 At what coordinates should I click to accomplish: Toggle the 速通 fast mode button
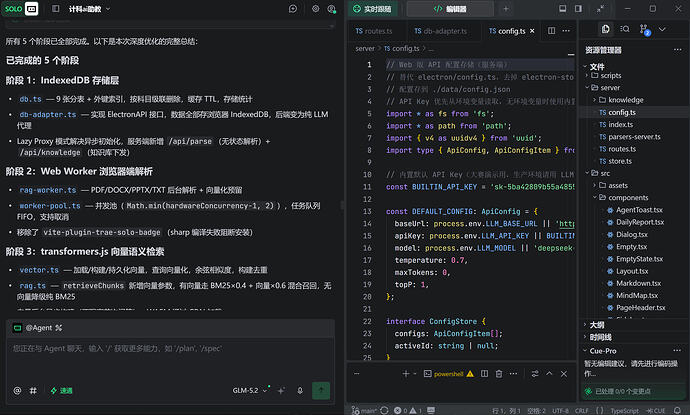(x=61, y=390)
